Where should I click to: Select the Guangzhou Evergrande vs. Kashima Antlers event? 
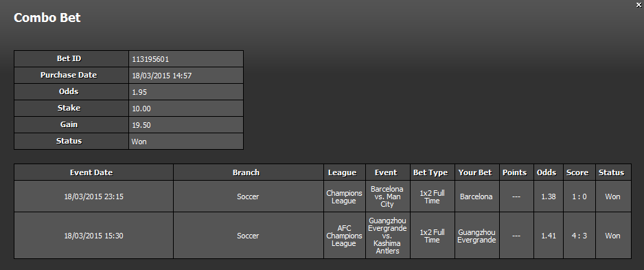(x=388, y=236)
